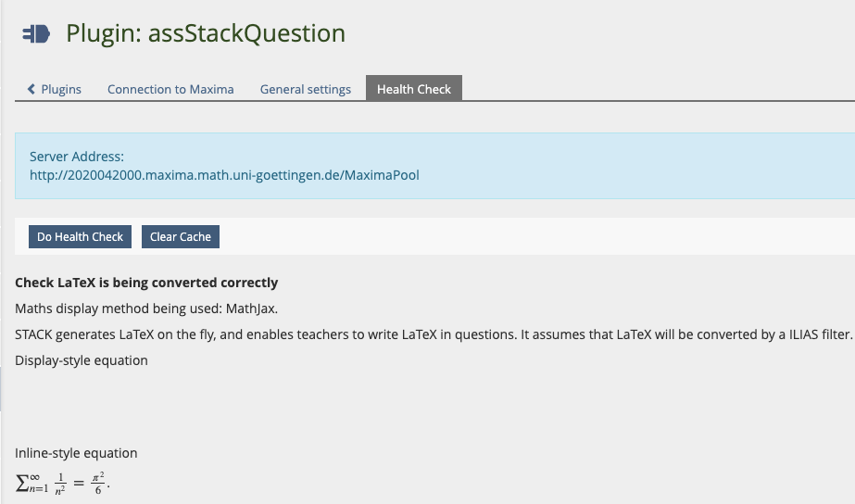This screenshot has height=504, width=855.
Task: Click the Maxima pool server URL
Action: (224, 174)
